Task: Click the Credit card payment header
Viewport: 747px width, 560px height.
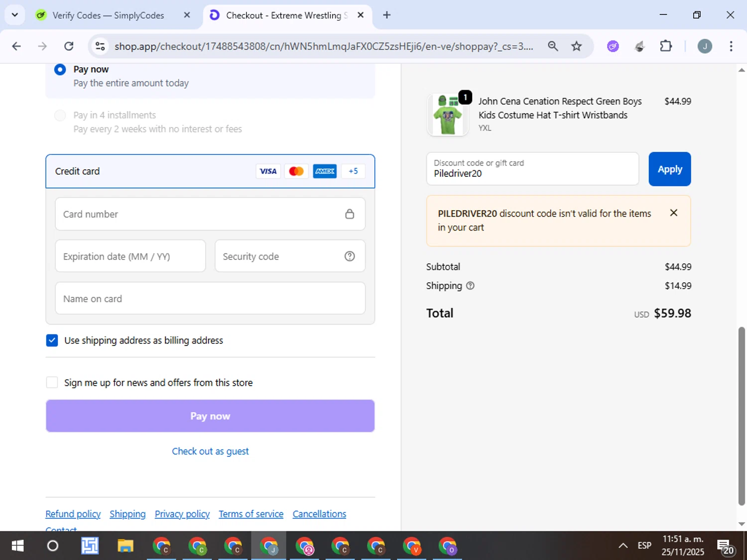Action: (x=210, y=171)
